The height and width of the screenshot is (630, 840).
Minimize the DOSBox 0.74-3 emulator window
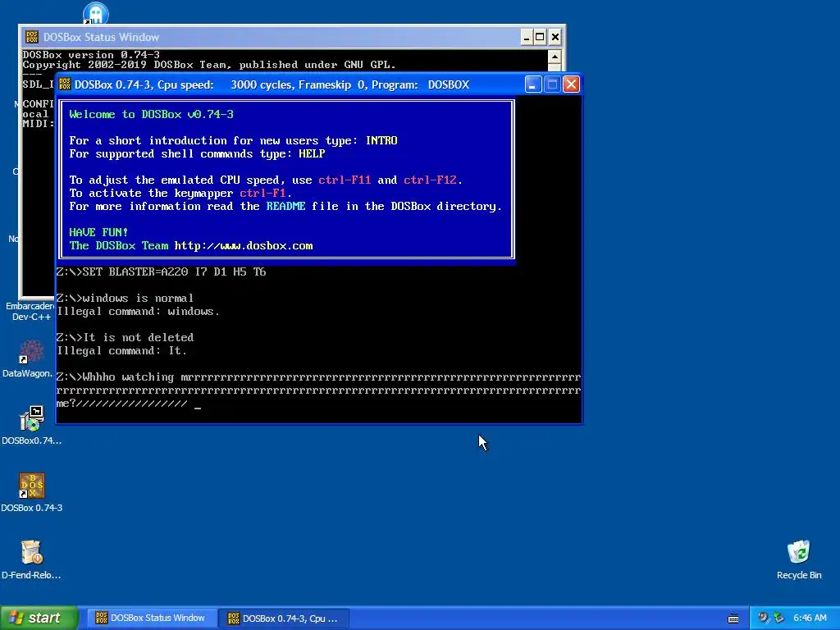click(x=533, y=84)
